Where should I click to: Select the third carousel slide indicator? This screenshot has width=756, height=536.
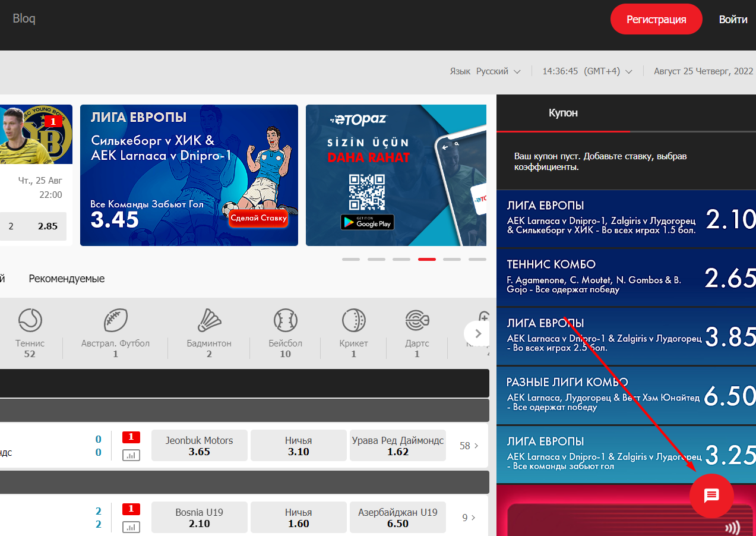point(401,259)
